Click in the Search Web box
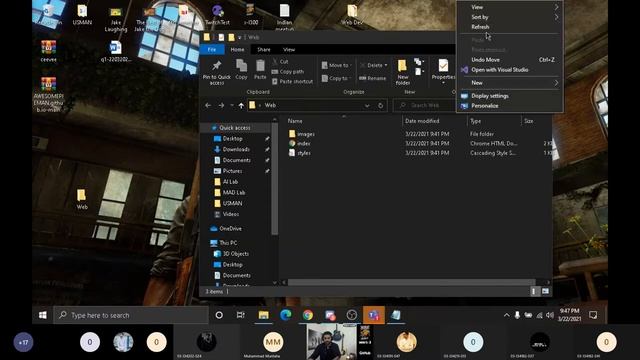The image size is (640, 360). (424, 105)
